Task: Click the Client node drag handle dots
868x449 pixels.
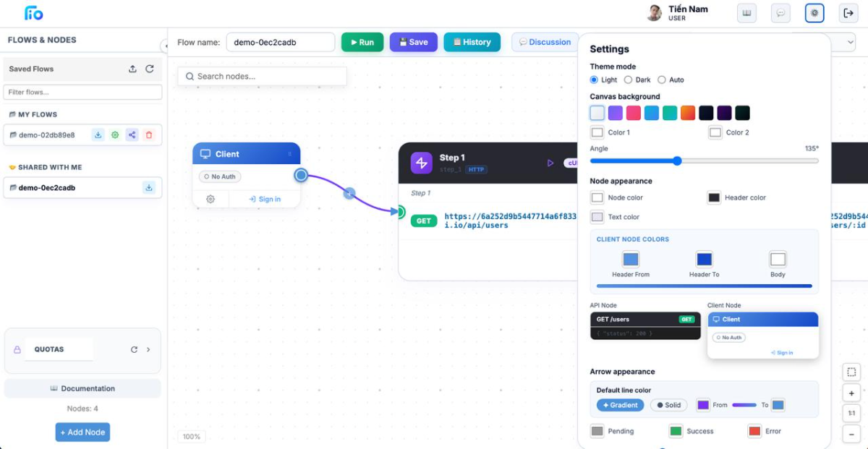Action: (x=290, y=154)
